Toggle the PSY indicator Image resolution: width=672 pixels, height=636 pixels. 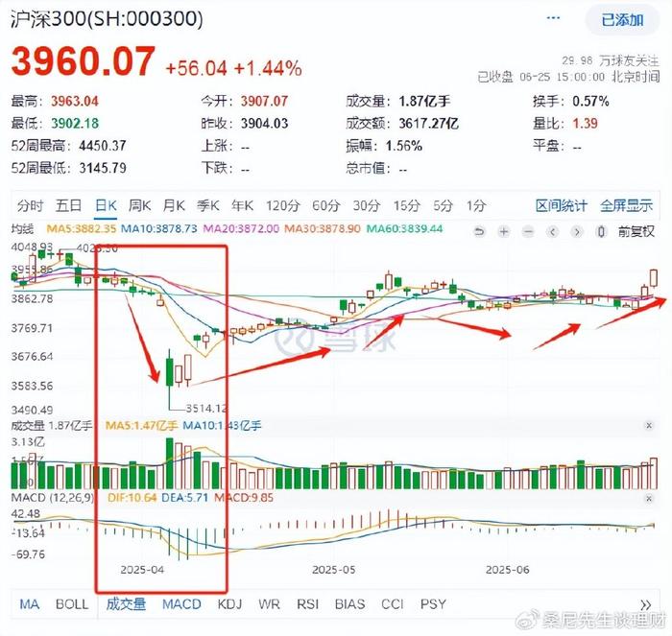coord(433,604)
